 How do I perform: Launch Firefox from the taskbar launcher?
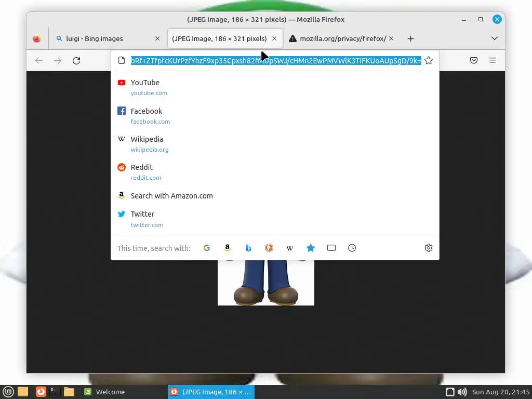click(41, 392)
